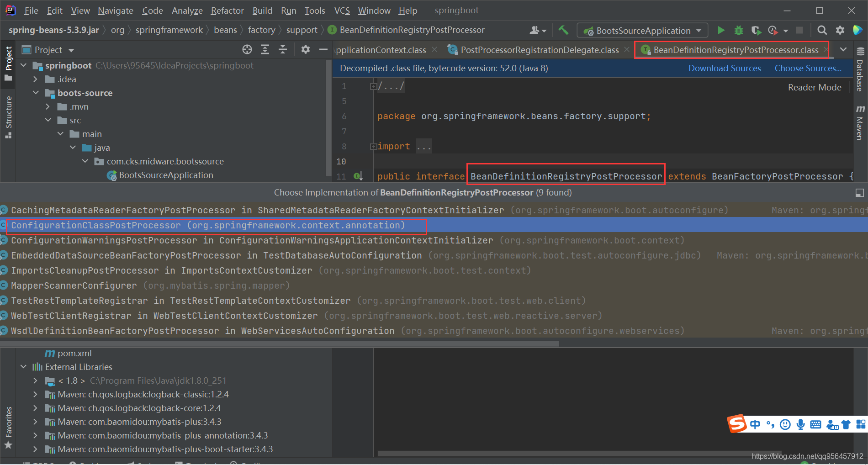Select CachingMetadataReaderFactoryPostProcessor row

[434, 210]
